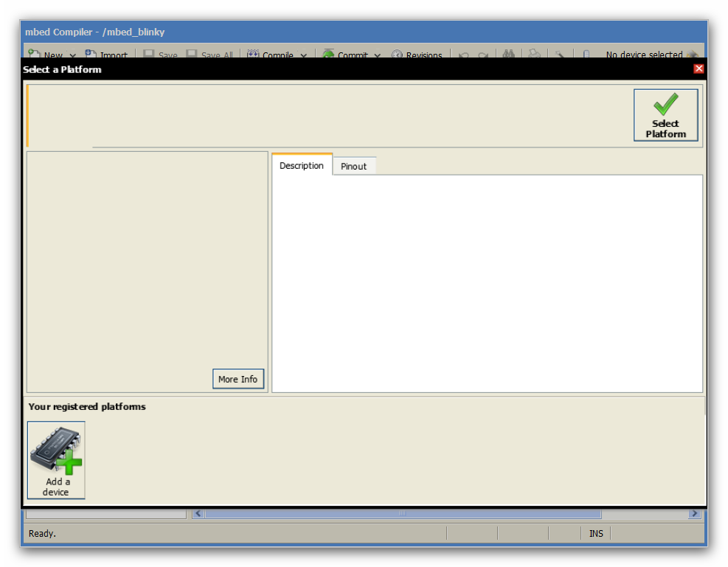Expand the Compile dropdown arrow
728x567 pixels.
click(303, 55)
